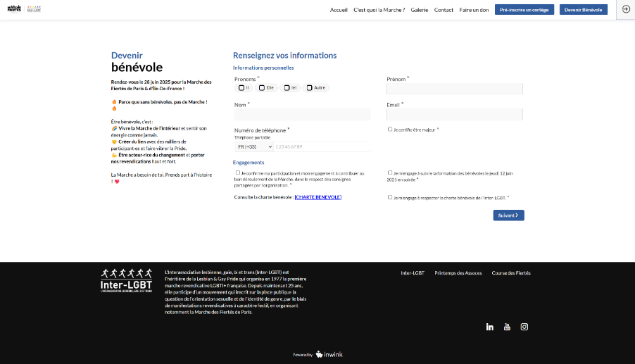This screenshot has width=635, height=364.
Task: Open the CHARTE BENEVOLE link
Action: 318,197
